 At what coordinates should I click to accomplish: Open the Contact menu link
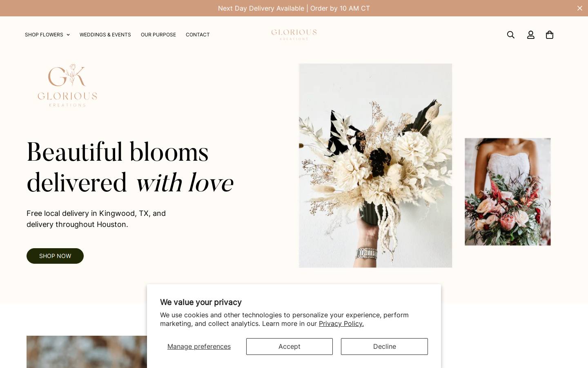(x=198, y=35)
